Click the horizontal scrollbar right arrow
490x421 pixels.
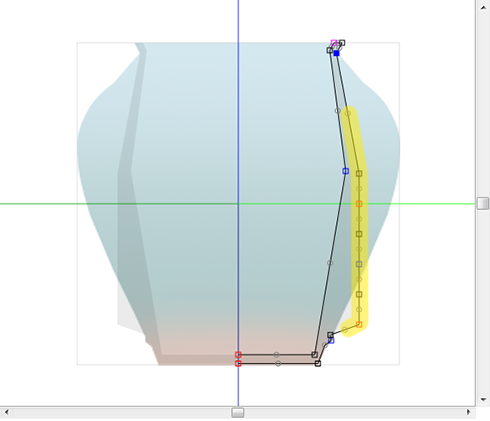[x=468, y=412]
